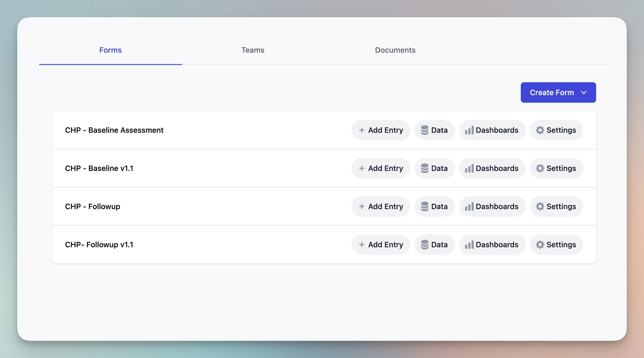Click plus icon in CHP- Followup v1.1 row
This screenshot has width=644, height=358.
coord(362,245)
